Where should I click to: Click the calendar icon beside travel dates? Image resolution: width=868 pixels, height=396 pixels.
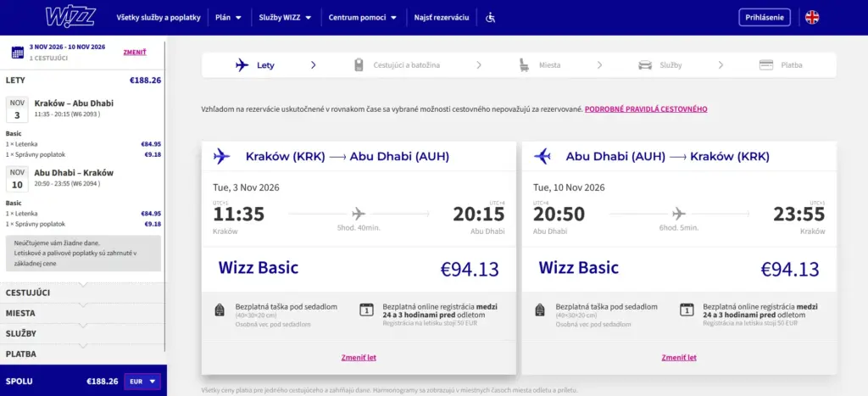coord(18,53)
